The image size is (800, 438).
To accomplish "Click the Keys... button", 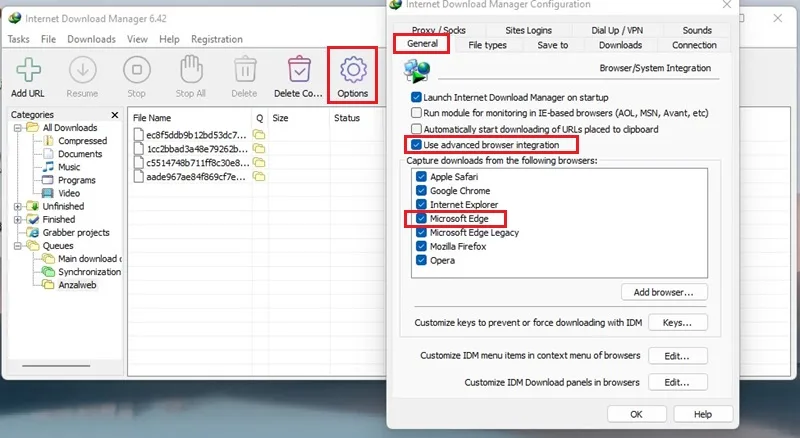I will tap(678, 323).
